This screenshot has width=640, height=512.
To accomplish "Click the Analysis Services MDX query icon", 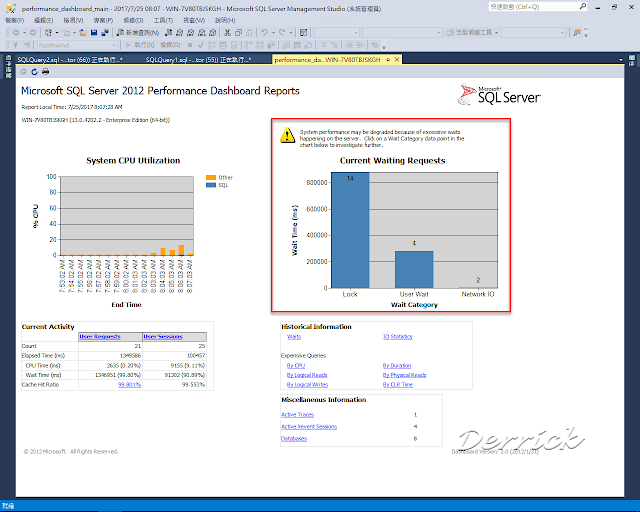I will (179, 33).
